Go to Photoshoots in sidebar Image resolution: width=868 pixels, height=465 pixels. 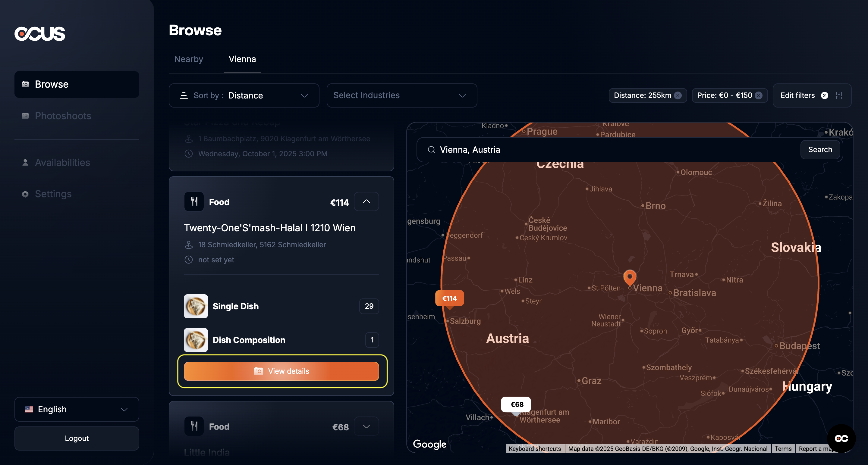point(63,116)
